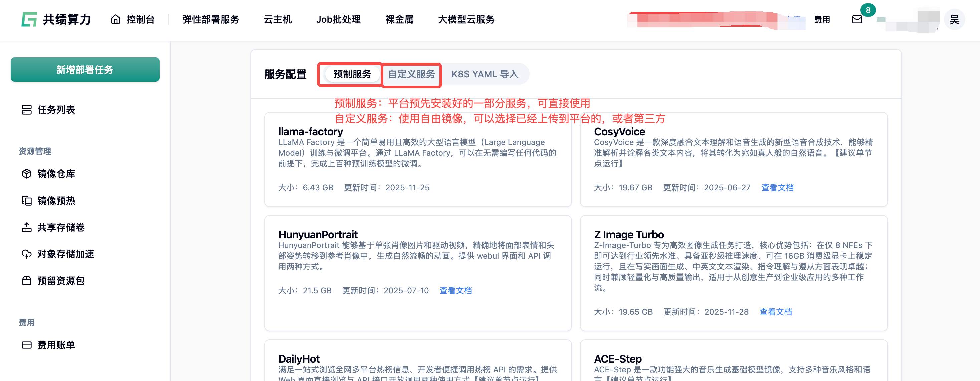Image resolution: width=980 pixels, height=381 pixels.
Task: Click the 任务列表 list icon
Action: (27, 110)
